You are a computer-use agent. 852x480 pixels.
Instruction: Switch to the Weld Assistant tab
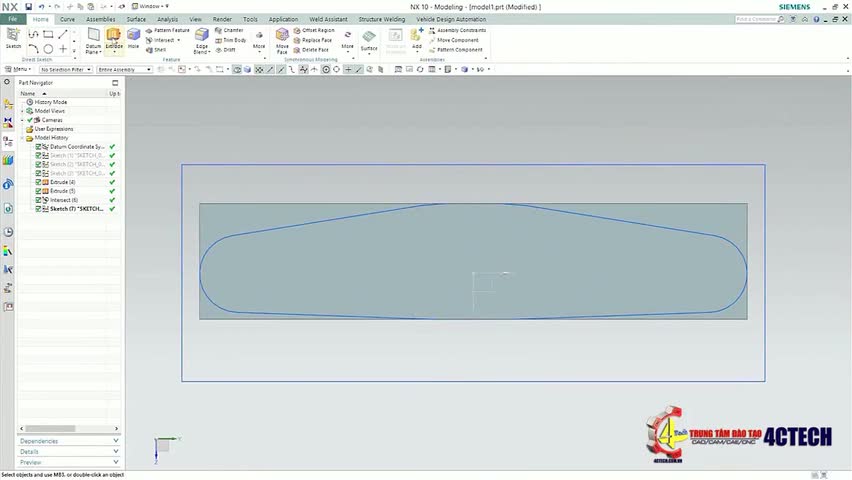click(328, 19)
